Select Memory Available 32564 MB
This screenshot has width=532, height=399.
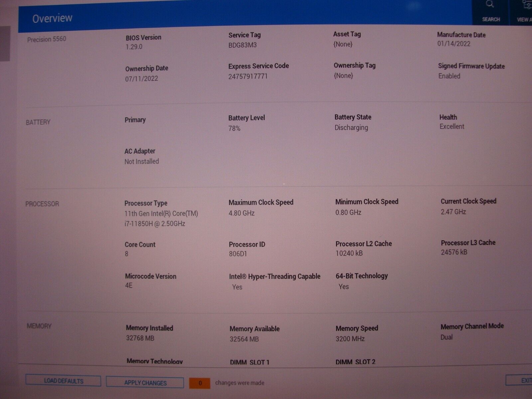click(x=244, y=339)
